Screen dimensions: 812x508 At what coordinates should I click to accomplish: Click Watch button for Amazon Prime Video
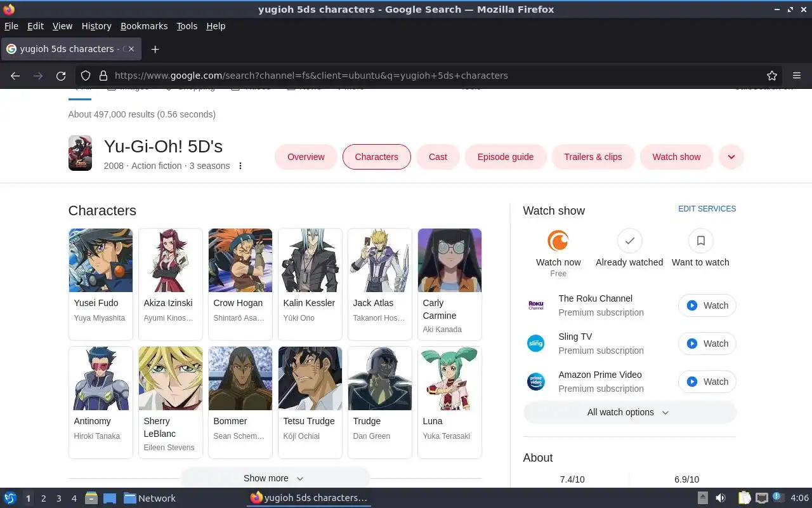click(x=707, y=382)
